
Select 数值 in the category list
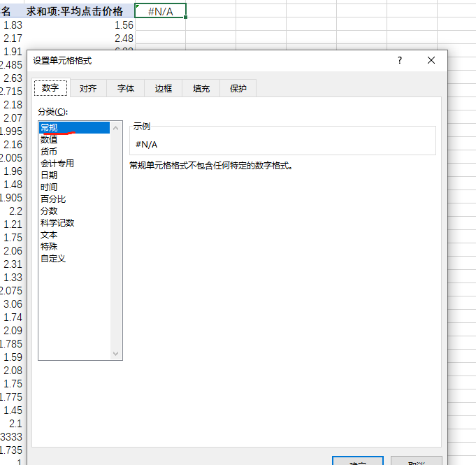(x=50, y=139)
